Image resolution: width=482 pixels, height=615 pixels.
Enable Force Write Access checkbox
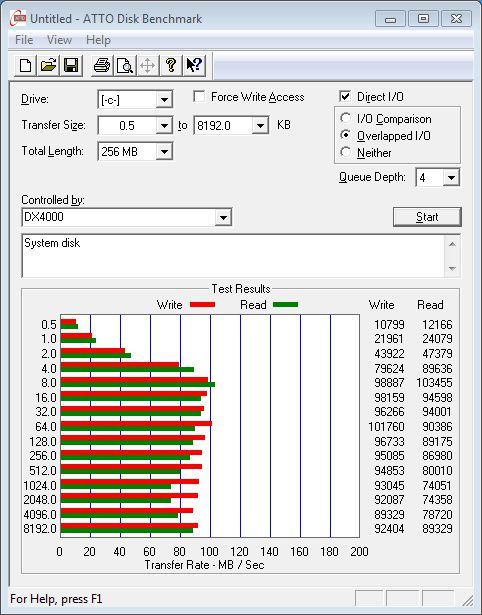pyautogui.click(x=199, y=96)
